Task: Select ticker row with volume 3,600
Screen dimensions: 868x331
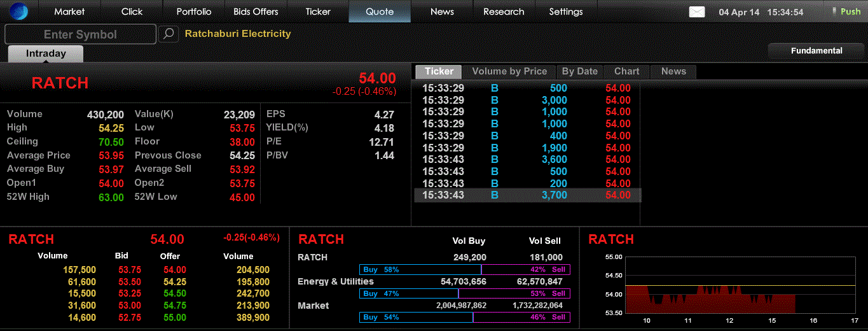Action: tap(528, 159)
